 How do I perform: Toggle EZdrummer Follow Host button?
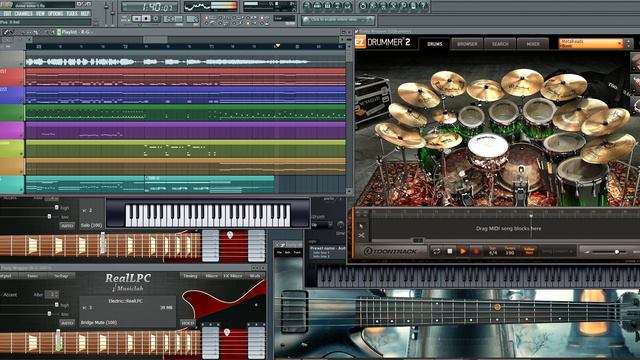529,251
